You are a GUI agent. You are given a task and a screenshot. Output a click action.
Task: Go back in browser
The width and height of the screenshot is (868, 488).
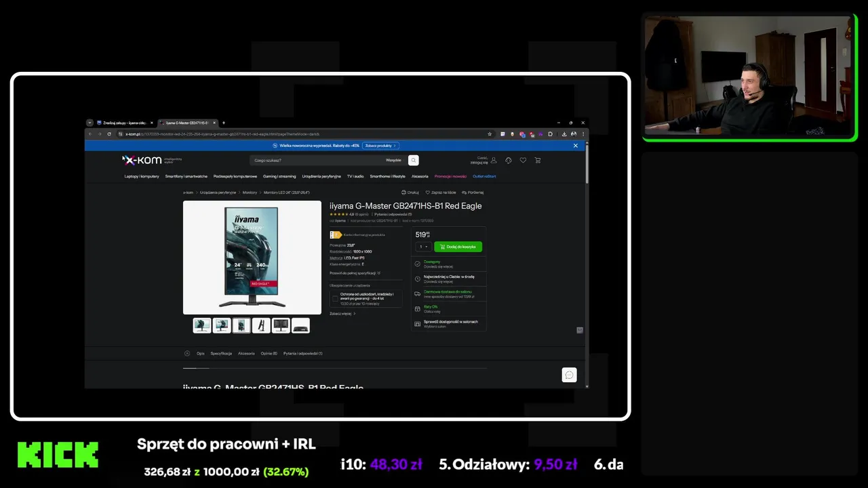90,134
